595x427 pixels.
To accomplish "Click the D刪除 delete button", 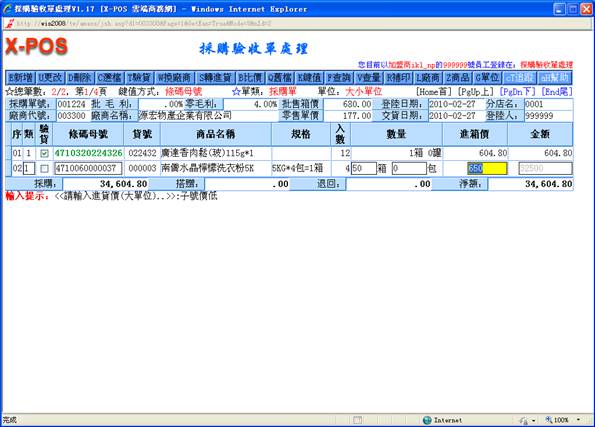I will click(x=79, y=78).
